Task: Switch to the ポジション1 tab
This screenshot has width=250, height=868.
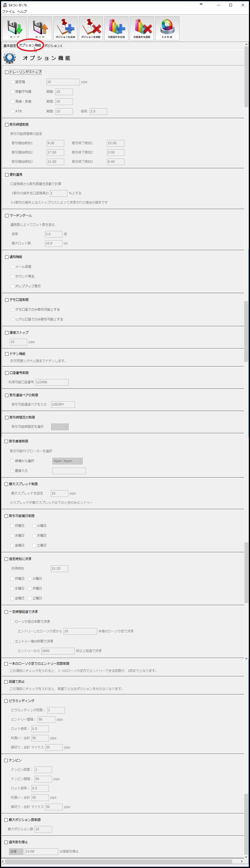Action: click(53, 46)
